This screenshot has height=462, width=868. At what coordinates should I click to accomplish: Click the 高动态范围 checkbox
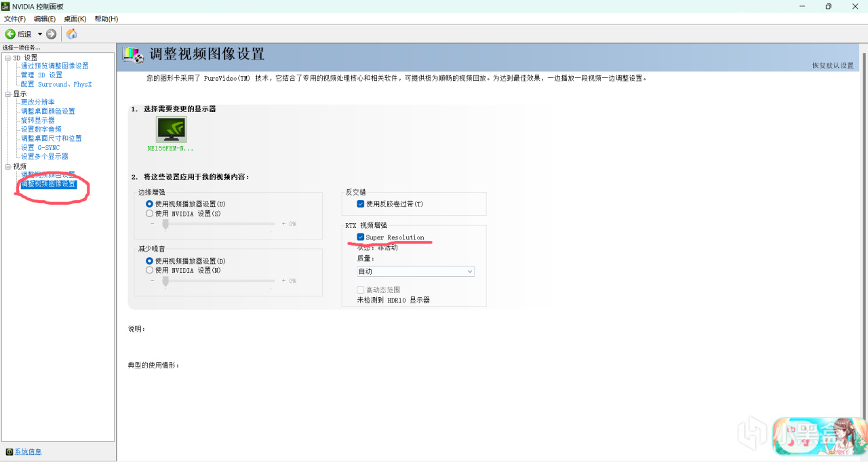click(x=361, y=290)
